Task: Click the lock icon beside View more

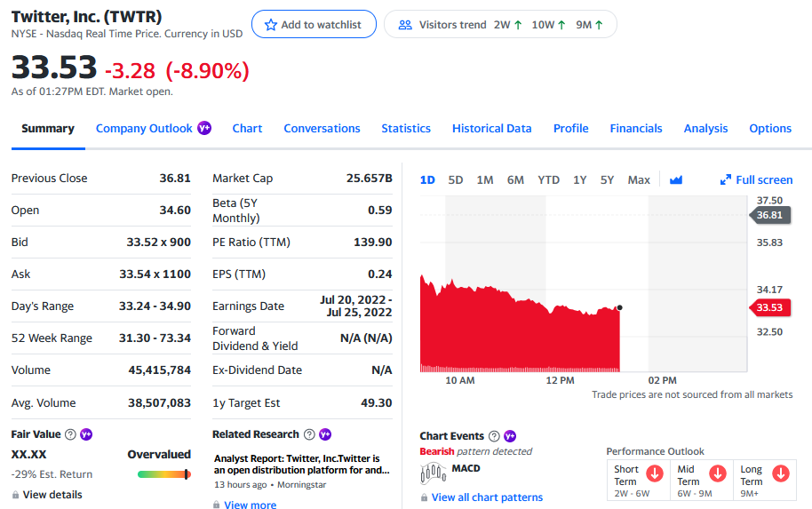Action: (x=216, y=505)
